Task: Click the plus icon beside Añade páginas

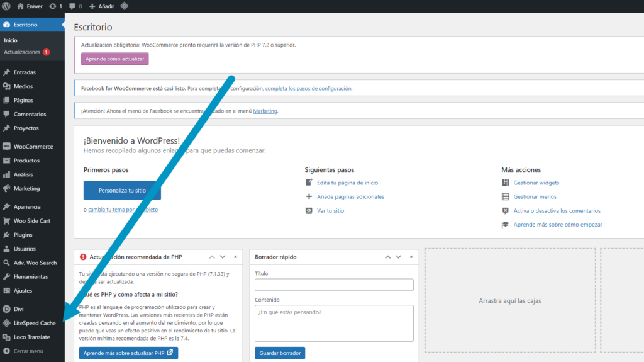Action: [x=309, y=196]
